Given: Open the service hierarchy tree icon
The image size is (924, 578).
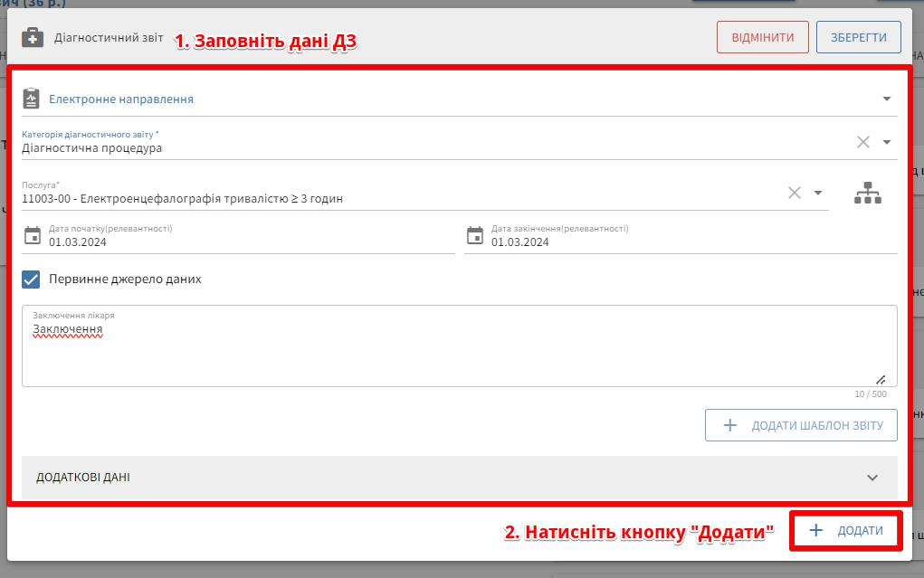Looking at the screenshot, I should point(867,193).
